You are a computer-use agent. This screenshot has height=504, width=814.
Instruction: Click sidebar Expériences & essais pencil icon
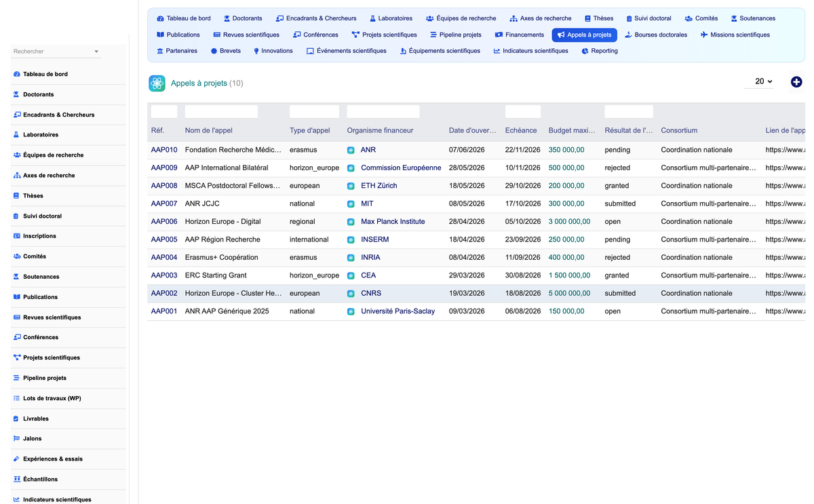click(17, 459)
